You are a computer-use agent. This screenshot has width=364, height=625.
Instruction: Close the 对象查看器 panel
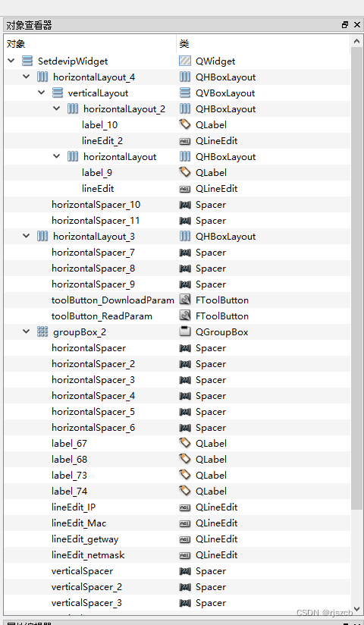(357, 25)
